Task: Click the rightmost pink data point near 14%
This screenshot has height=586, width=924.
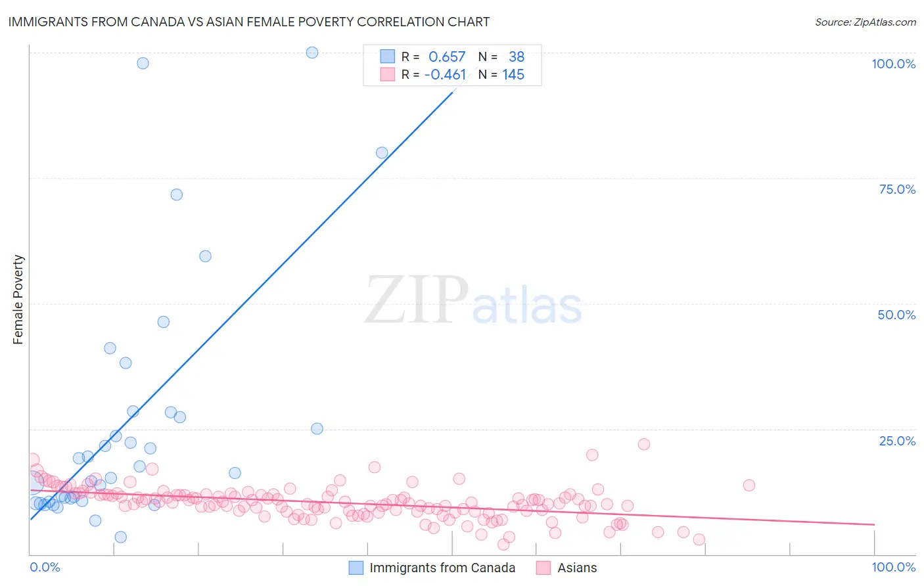Action: pyautogui.click(x=749, y=485)
